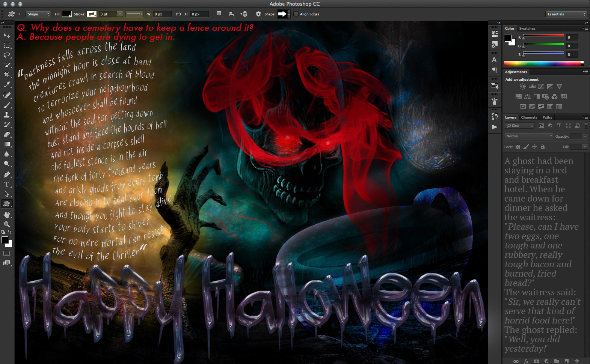This screenshot has height=364, width=590.
Task: Select the Quick Selection tool
Action: click(x=7, y=65)
